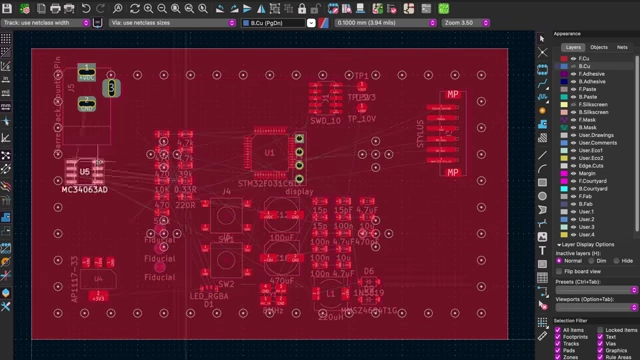The width and height of the screenshot is (640, 360).
Task: Uncheck Footprints selection filter
Action: [558, 337]
